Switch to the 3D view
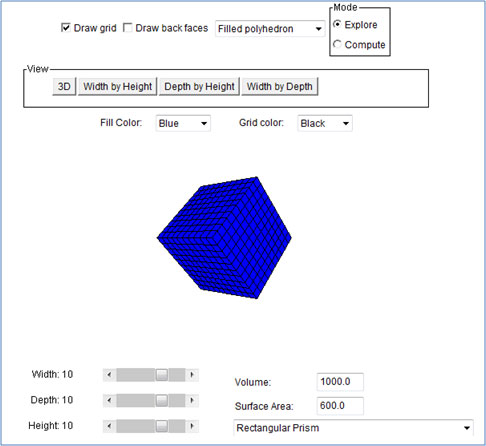 coord(64,87)
